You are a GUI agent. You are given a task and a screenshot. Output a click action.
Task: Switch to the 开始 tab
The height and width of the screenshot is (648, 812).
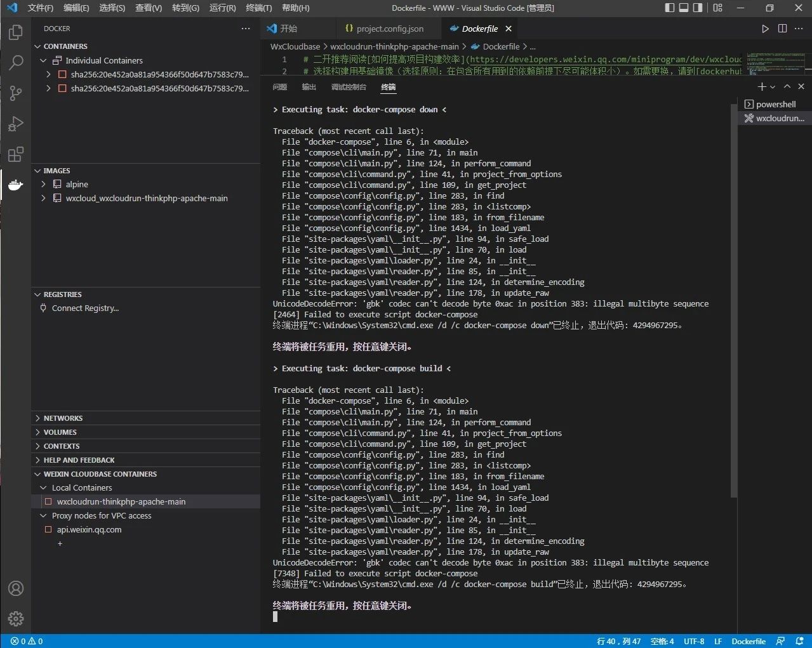289,29
